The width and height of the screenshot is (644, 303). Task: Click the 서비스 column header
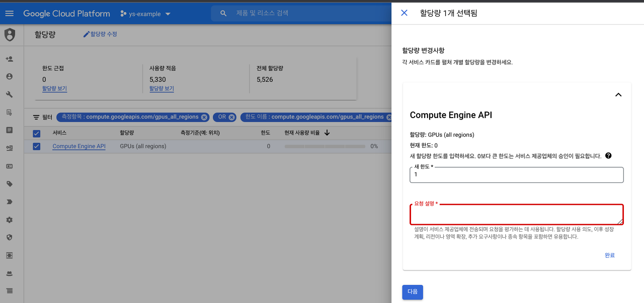click(59, 133)
